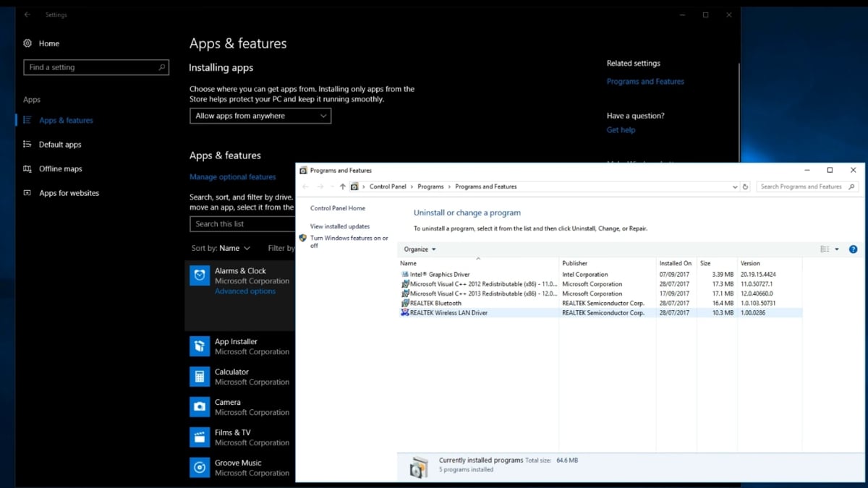Click the 16.4 MB size cell
The width and height of the screenshot is (868, 488).
click(724, 303)
